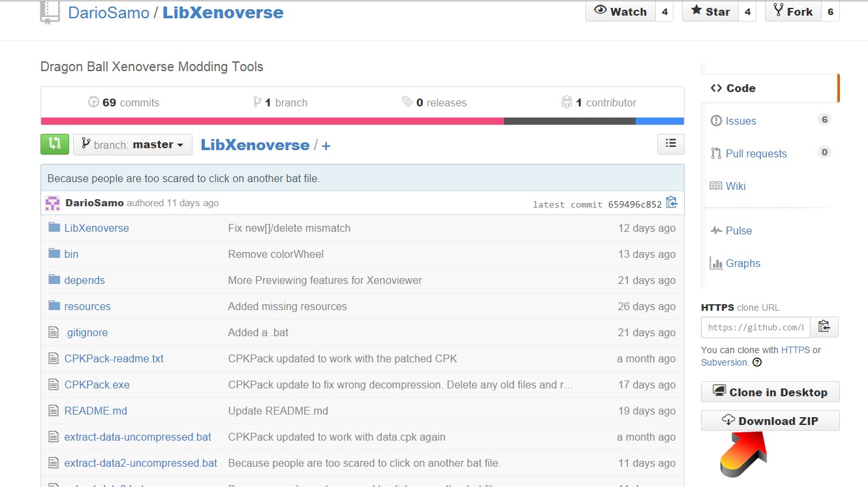Open the Issues tab in sidebar
The height and width of the screenshot is (487, 868).
741,121
